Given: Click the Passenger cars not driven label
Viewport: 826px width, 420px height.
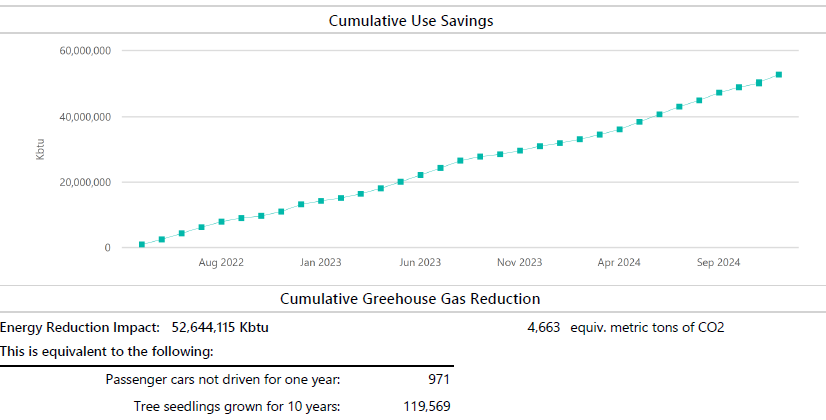Looking at the screenshot, I should pyautogui.click(x=223, y=379).
